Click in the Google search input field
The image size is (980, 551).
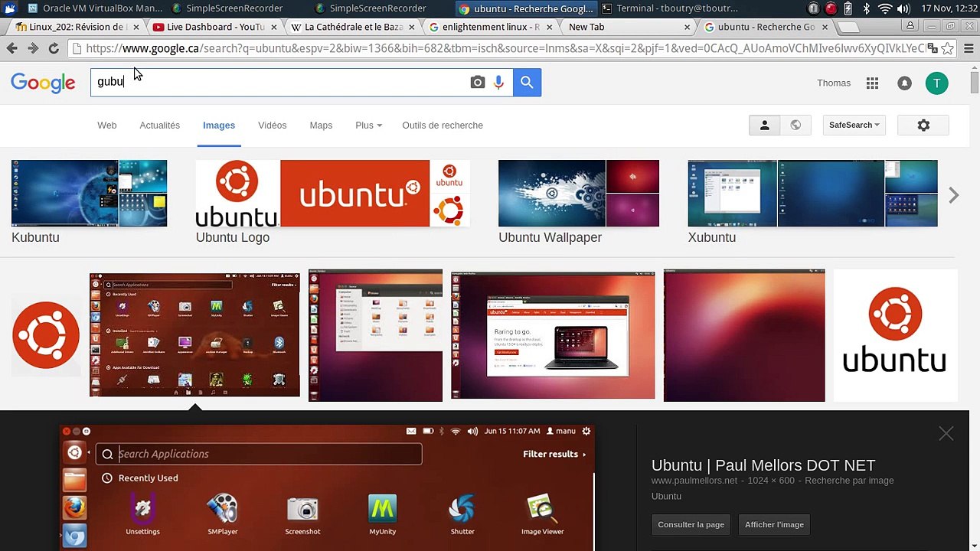click(279, 83)
